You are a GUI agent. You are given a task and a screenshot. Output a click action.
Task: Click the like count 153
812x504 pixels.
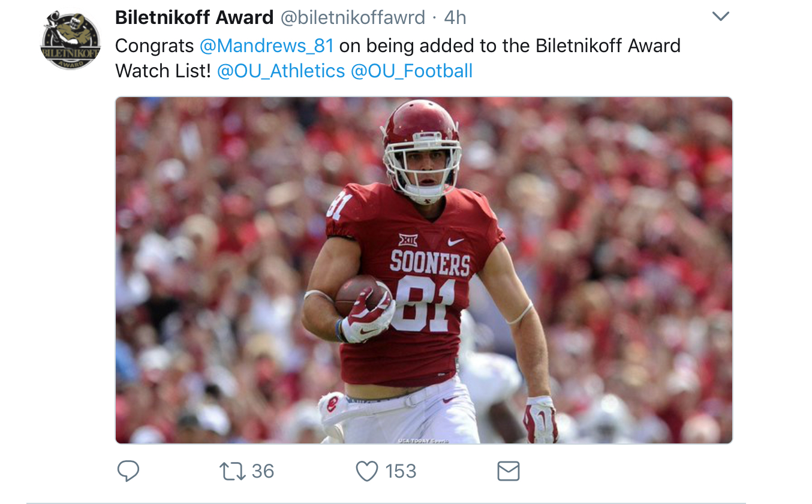point(401,471)
